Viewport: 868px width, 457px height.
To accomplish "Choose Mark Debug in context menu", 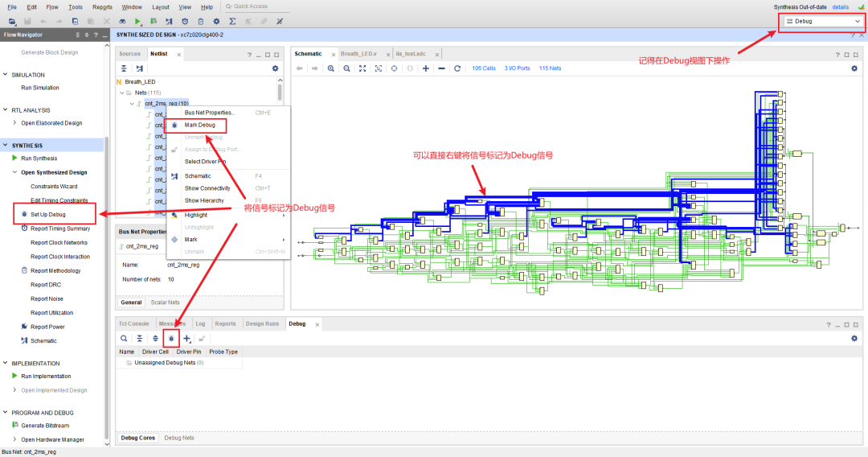I will point(200,126).
